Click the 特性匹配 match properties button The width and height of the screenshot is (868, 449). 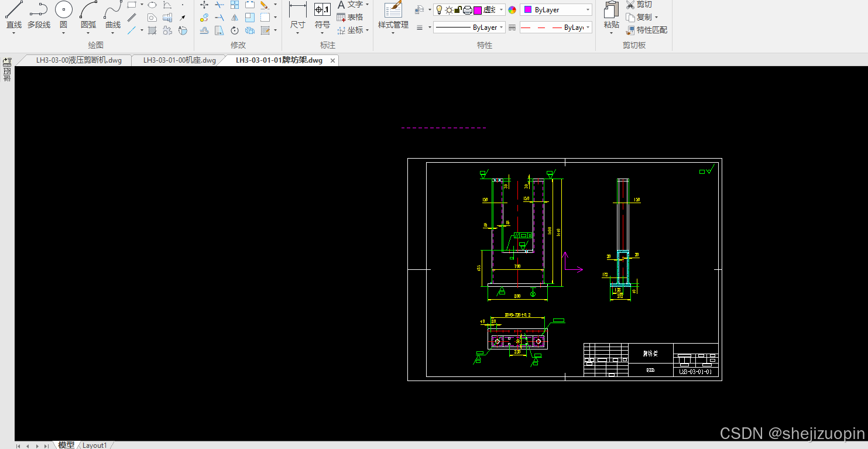pos(647,30)
